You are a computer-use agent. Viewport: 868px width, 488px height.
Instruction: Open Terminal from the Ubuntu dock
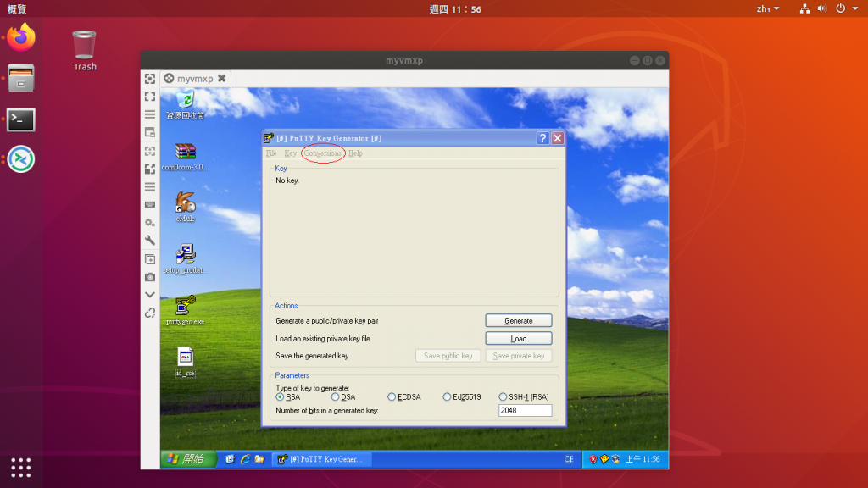pyautogui.click(x=21, y=119)
